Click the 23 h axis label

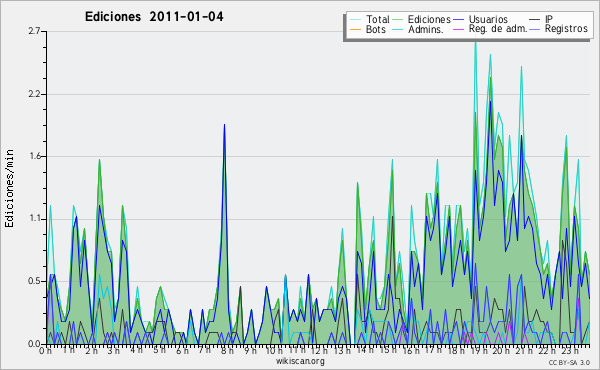(x=570, y=350)
